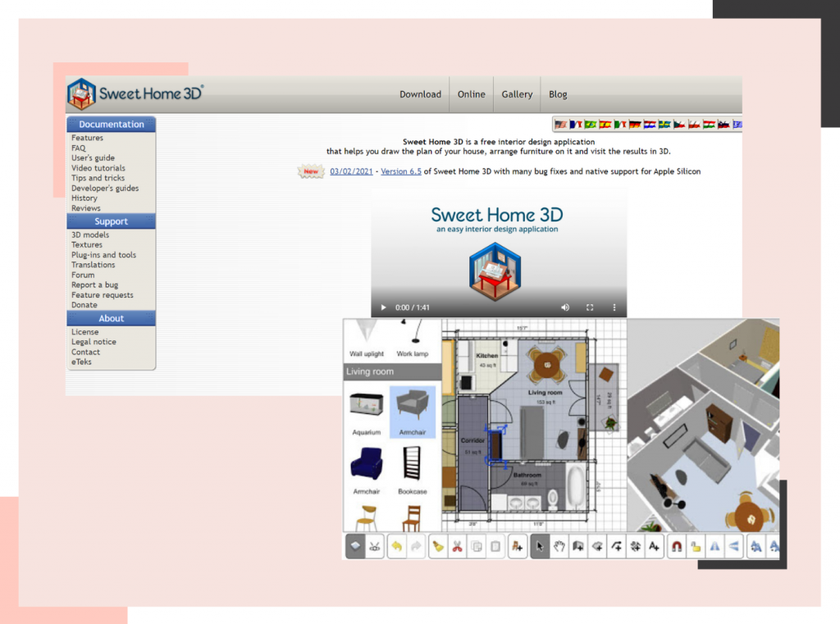Click the broom Clear icon in toolbar
The height and width of the screenshot is (624, 840).
(438, 547)
